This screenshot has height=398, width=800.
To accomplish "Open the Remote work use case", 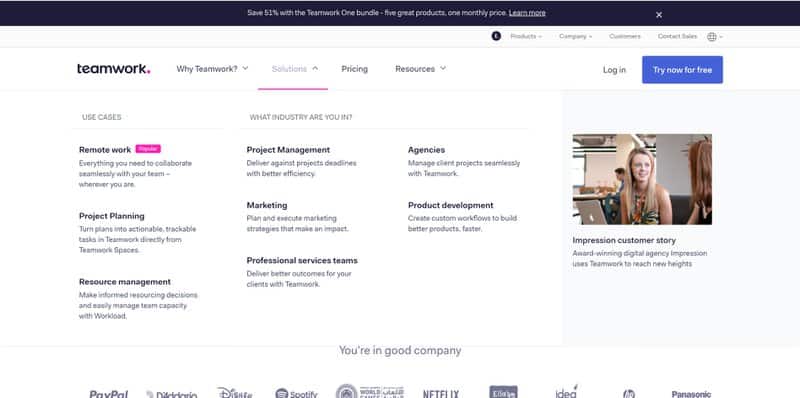I will point(105,150).
